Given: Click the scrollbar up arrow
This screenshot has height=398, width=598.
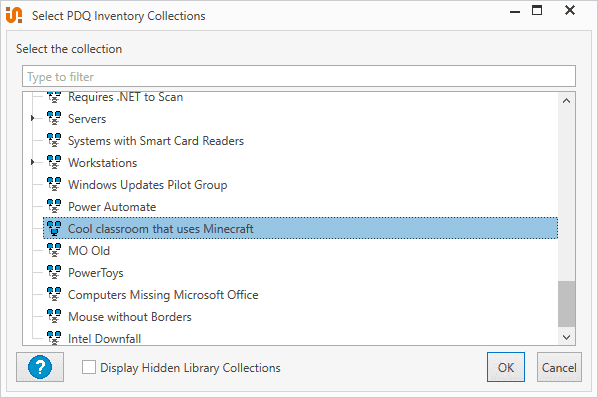Looking at the screenshot, I should (566, 101).
